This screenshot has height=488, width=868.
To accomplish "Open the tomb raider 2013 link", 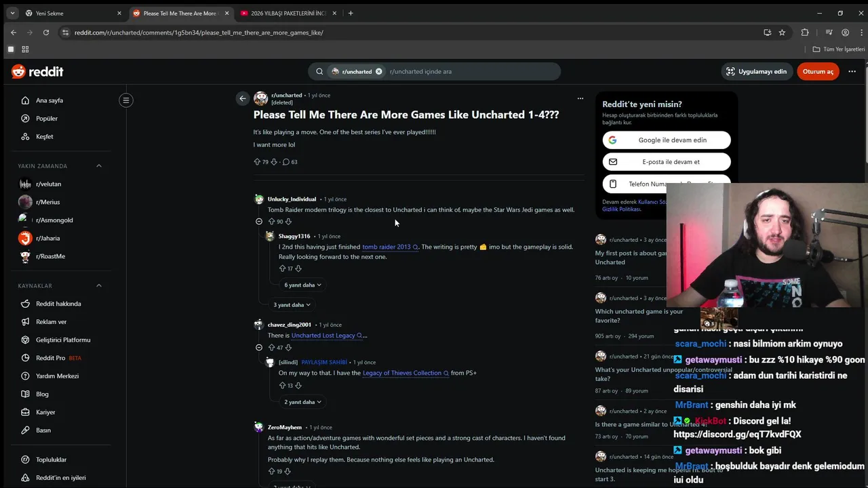I will [390, 247].
